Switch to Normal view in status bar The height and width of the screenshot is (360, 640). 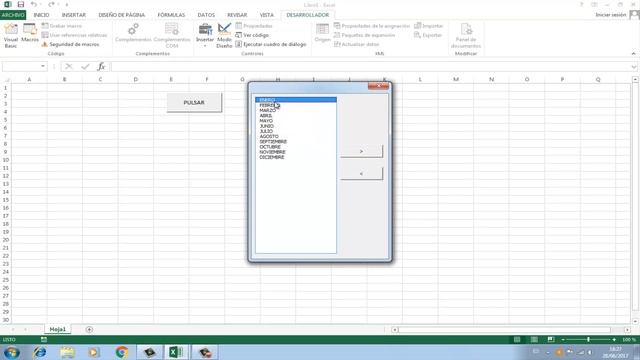tap(517, 340)
